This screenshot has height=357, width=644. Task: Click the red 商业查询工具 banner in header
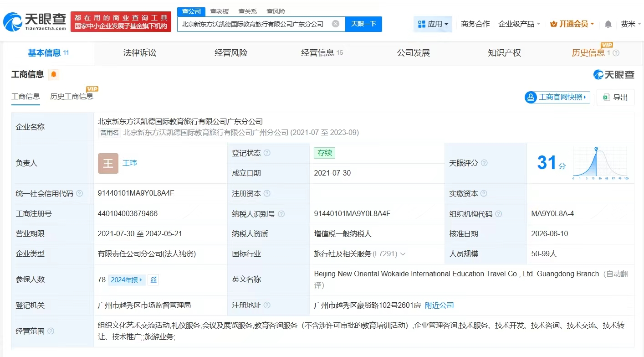click(121, 22)
